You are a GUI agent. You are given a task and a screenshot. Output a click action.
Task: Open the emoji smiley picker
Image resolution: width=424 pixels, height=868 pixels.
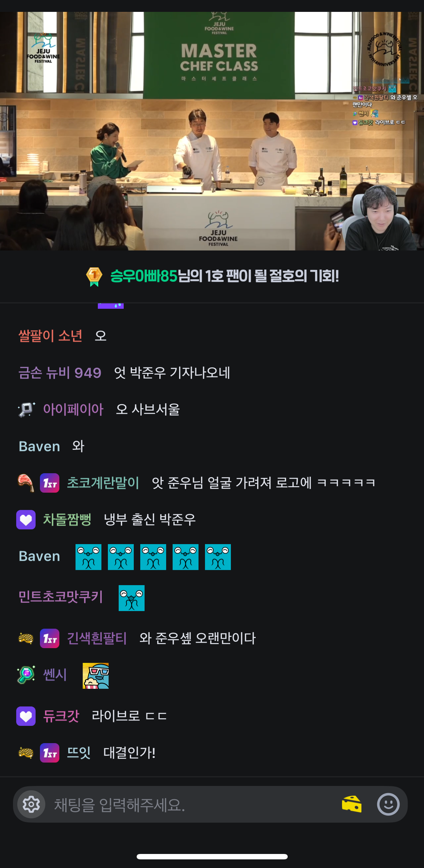click(388, 804)
